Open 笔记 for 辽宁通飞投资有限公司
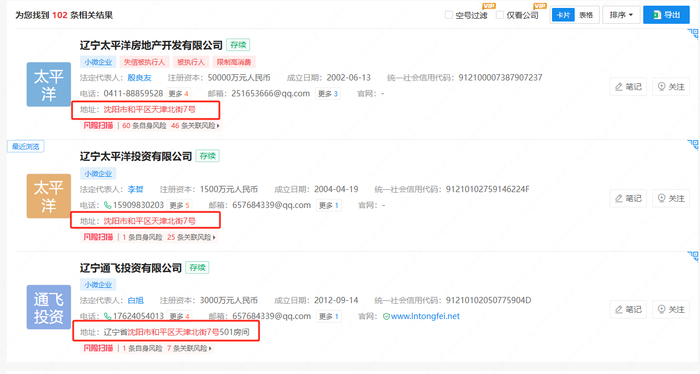This screenshot has height=374, width=700. tap(628, 309)
